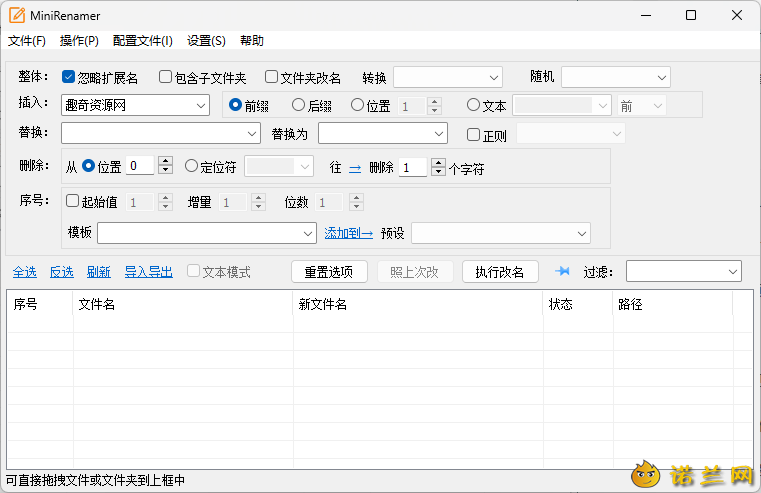Open the 配置文件(I) menu
The height and width of the screenshot is (493, 761).
coord(143,41)
